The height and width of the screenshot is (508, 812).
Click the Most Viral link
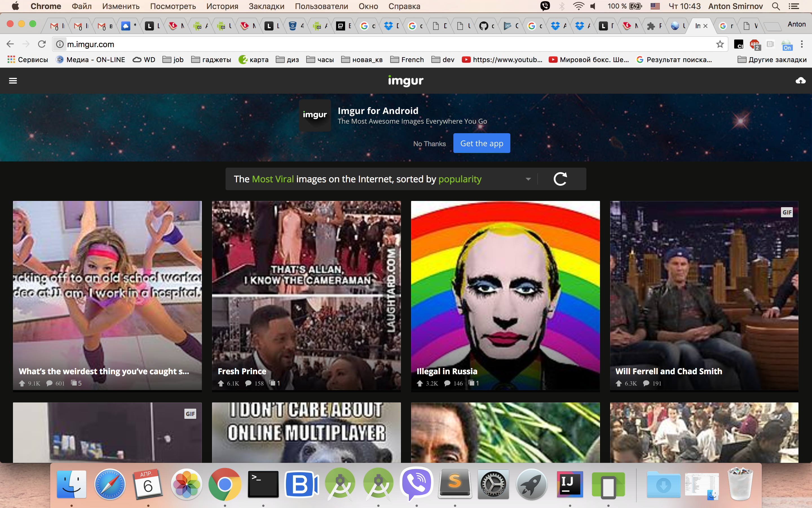(x=273, y=179)
